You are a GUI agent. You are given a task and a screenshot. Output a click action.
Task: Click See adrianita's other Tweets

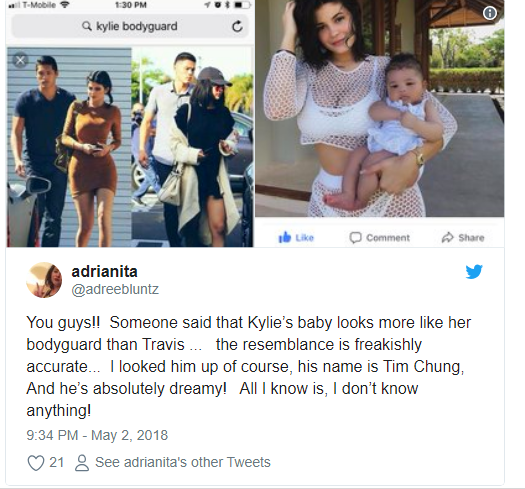pos(183,462)
